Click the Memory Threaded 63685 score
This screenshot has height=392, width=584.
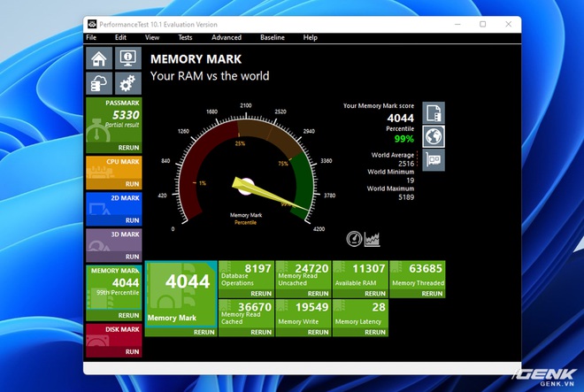pos(426,268)
